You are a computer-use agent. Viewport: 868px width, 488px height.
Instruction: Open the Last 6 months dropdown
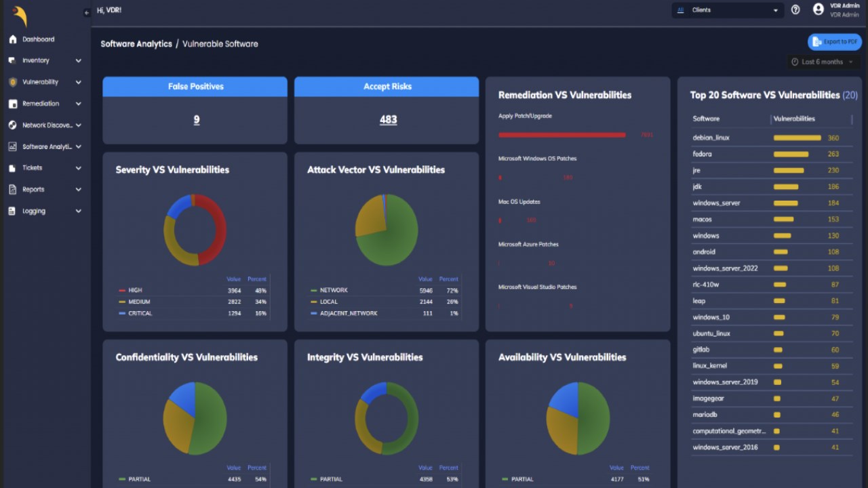823,62
